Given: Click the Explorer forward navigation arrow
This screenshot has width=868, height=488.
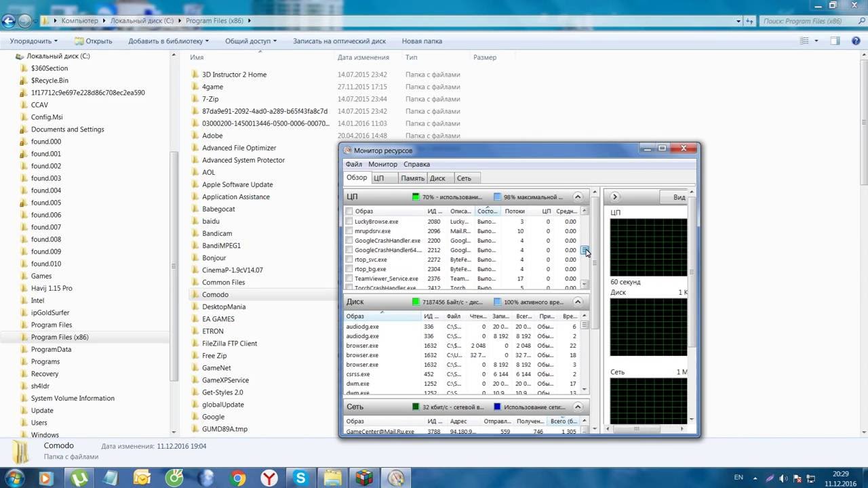Looking at the screenshot, I should click(24, 21).
